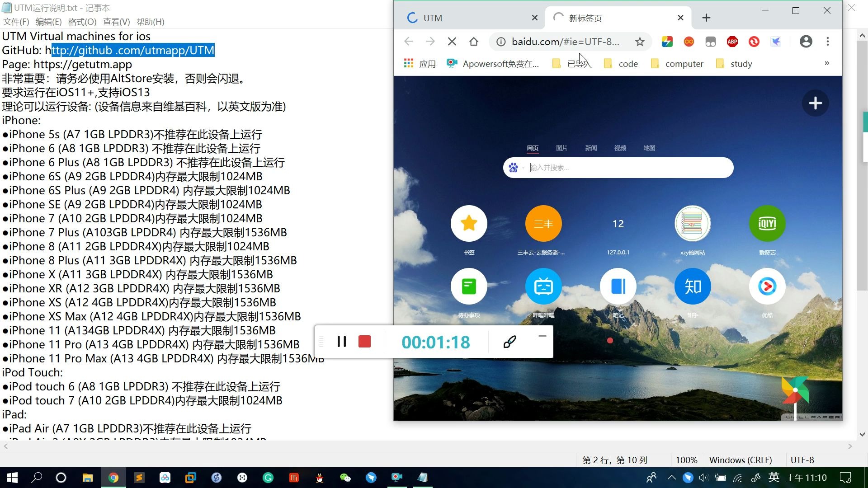Select the 视频 search category
Screen dimensions: 868x488
[620, 148]
